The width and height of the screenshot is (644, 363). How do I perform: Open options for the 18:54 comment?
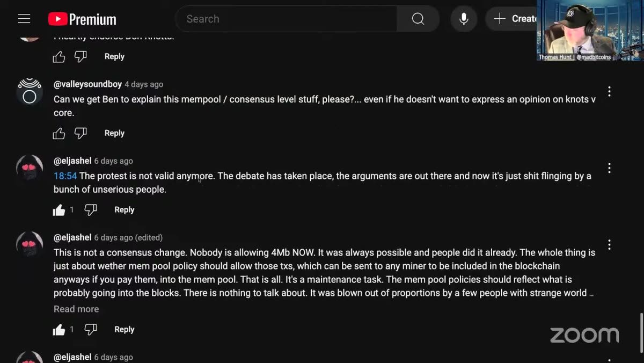pyautogui.click(x=609, y=169)
